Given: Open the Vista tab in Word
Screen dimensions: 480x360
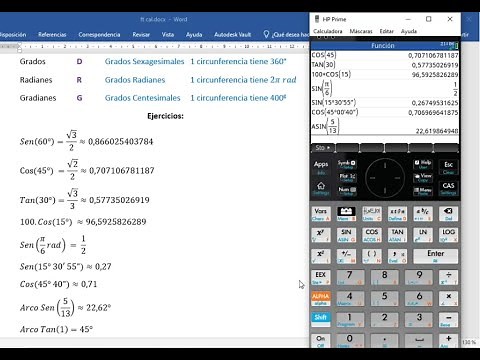Looking at the screenshot, I should pos(168,34).
